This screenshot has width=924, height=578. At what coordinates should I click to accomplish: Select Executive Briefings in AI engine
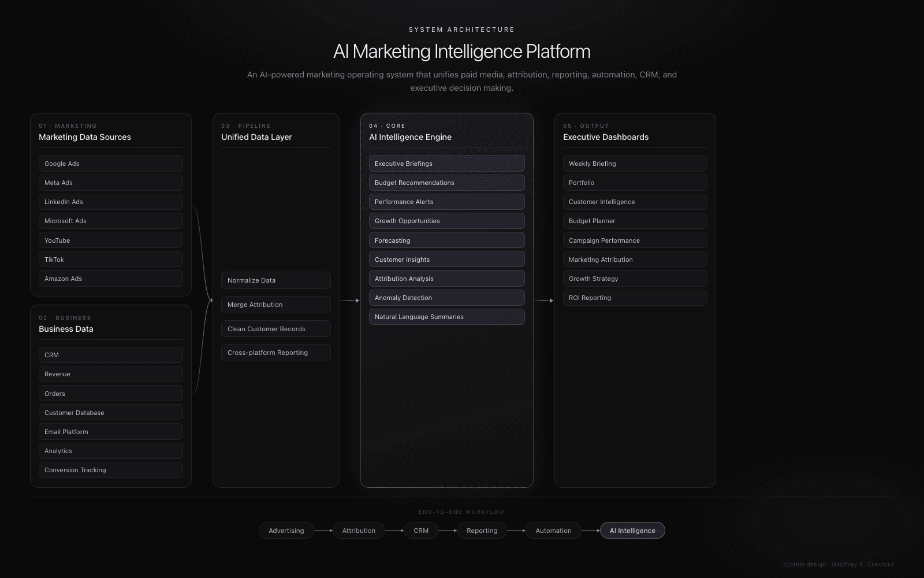pos(447,164)
